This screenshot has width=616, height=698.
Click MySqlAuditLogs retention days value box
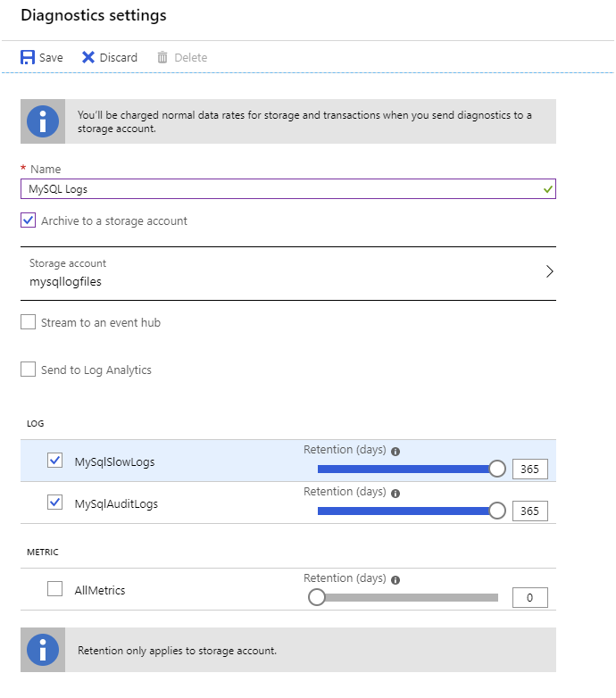pyautogui.click(x=529, y=511)
